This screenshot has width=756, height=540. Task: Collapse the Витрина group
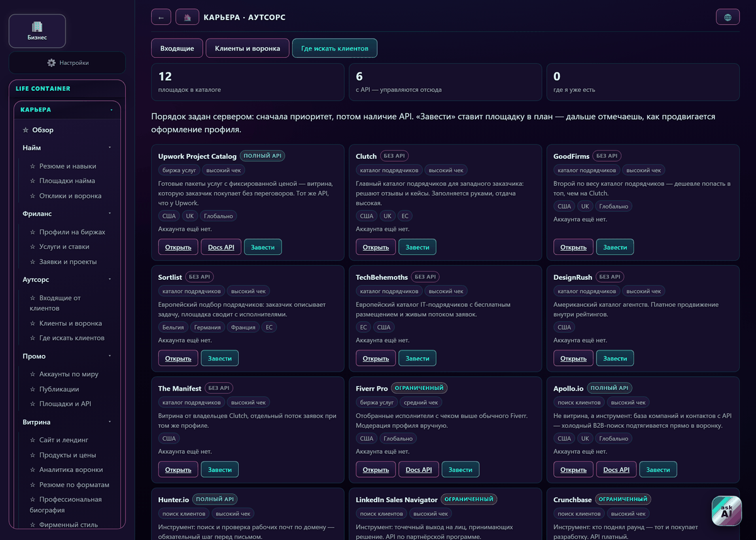pos(110,422)
